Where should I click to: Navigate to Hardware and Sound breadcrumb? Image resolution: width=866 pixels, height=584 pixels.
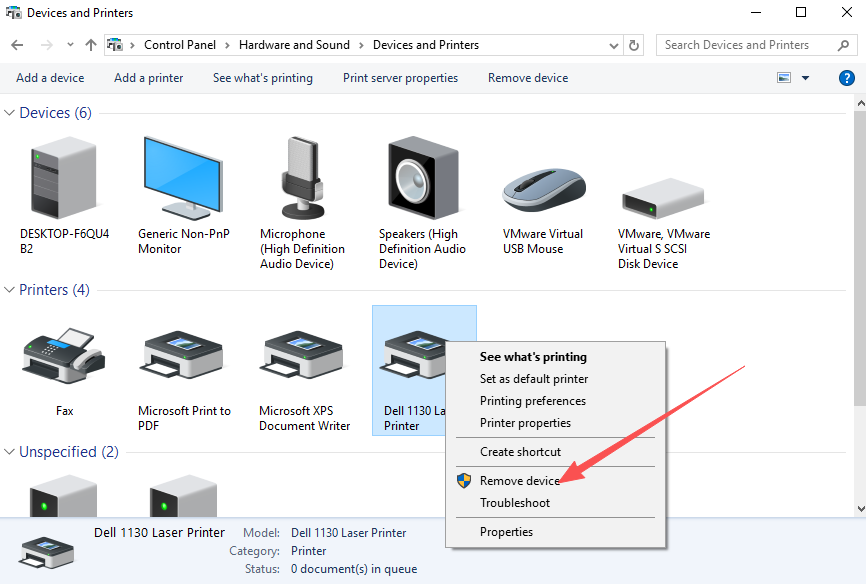click(294, 45)
